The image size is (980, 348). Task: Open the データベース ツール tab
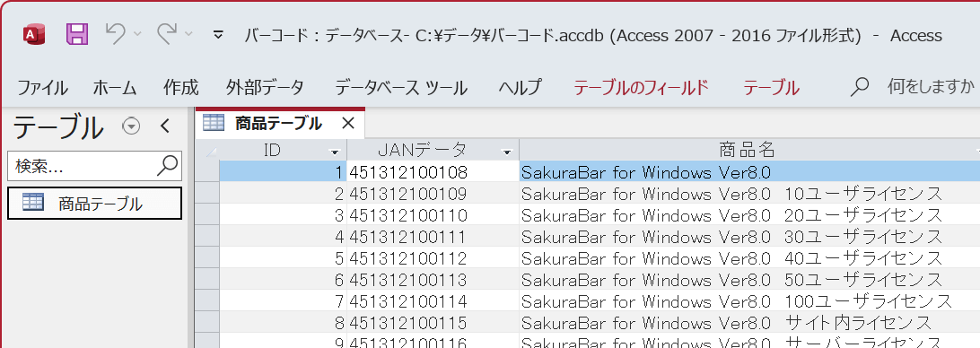(401, 88)
